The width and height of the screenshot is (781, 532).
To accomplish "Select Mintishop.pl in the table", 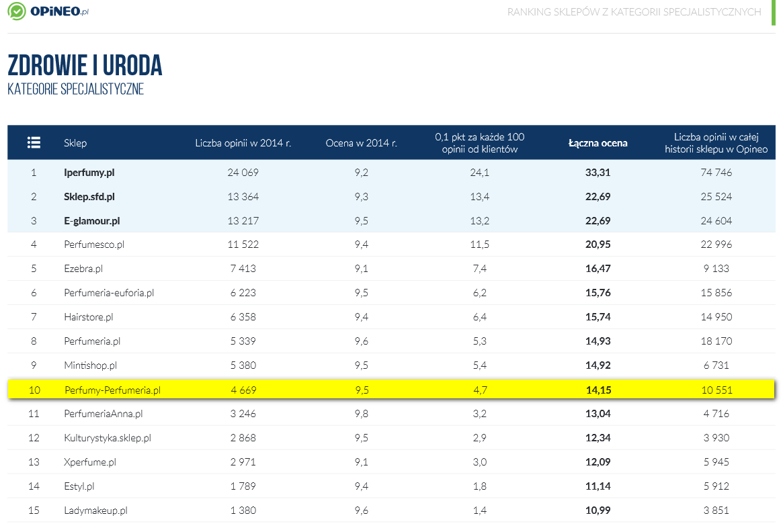I will point(91,365).
